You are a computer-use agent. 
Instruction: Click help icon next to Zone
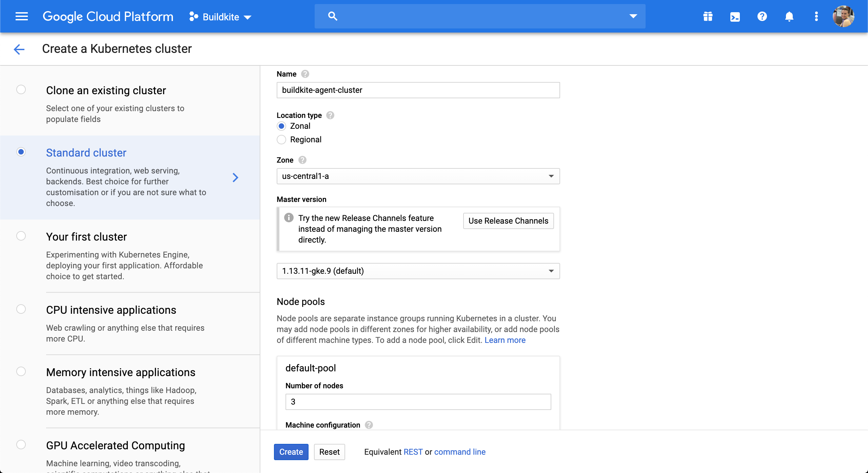tap(302, 160)
